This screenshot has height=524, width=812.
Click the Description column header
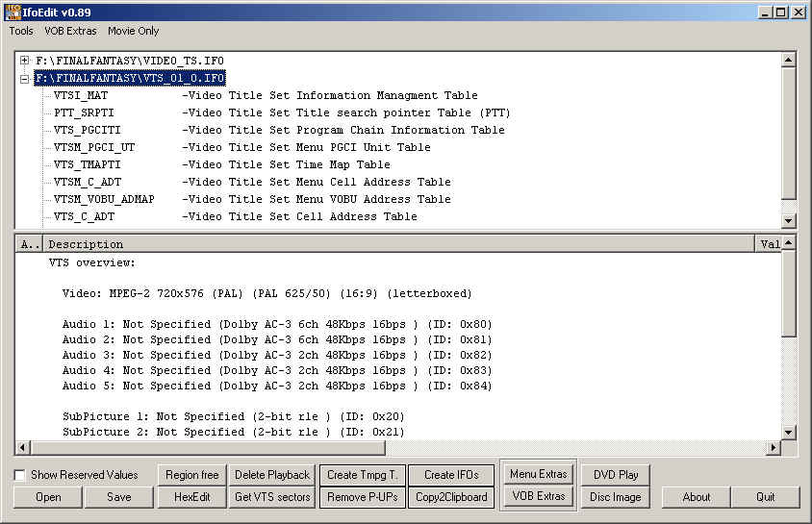click(398, 244)
